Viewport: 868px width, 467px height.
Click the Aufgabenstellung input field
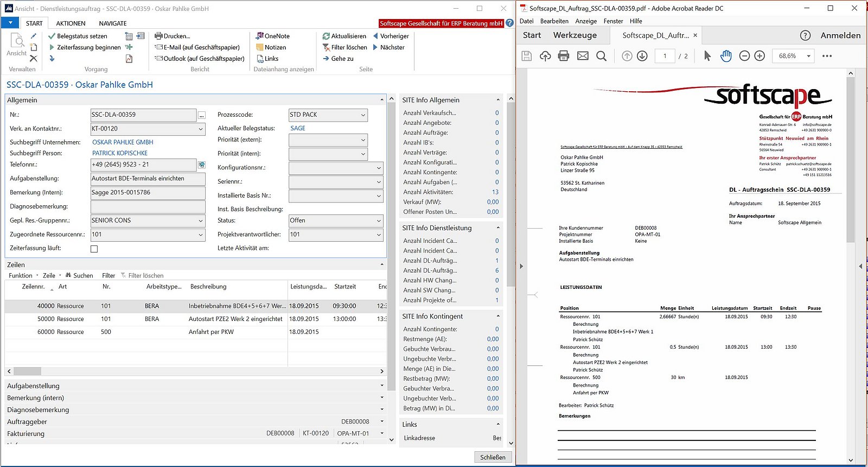(x=148, y=179)
